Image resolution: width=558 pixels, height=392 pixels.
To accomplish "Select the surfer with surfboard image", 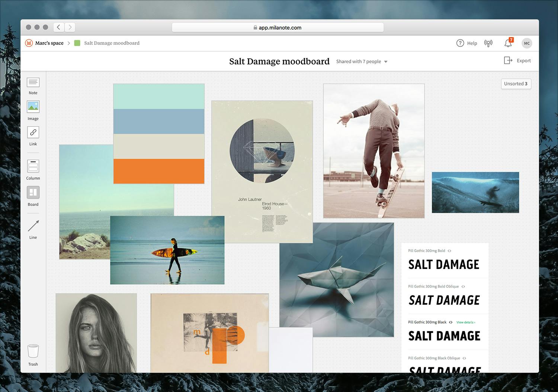I will [167, 250].
